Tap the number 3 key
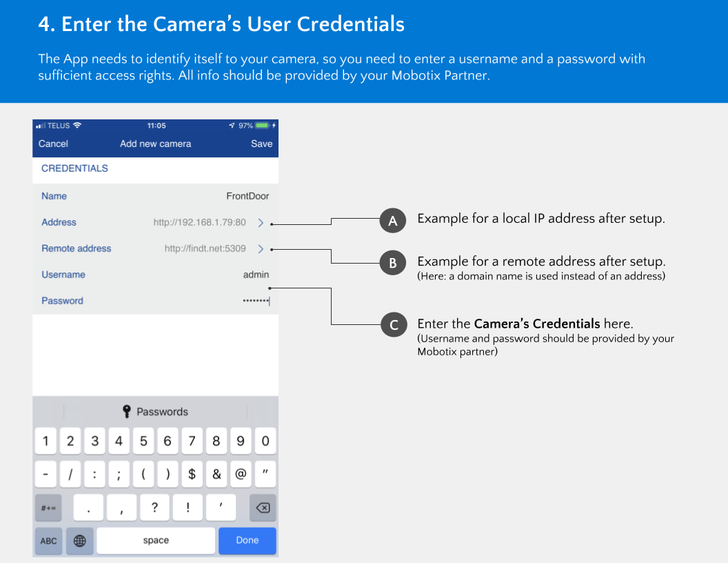This screenshot has height=563, width=728. (x=94, y=441)
